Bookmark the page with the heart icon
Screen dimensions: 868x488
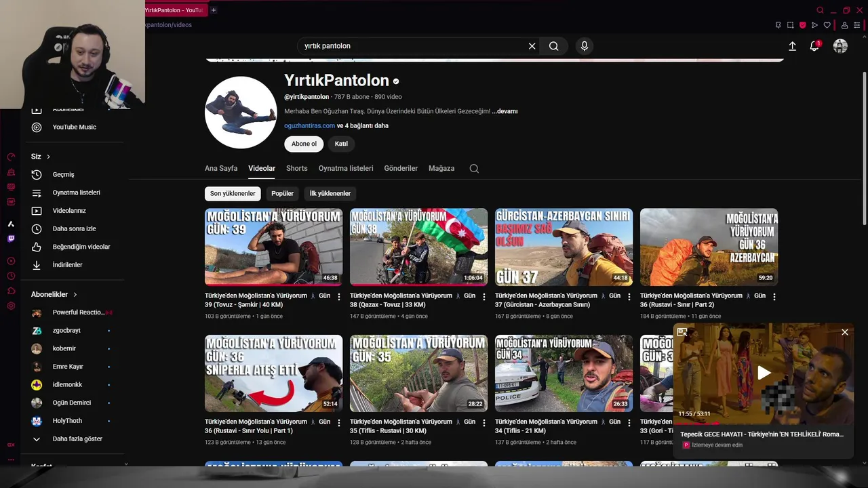coord(827,25)
